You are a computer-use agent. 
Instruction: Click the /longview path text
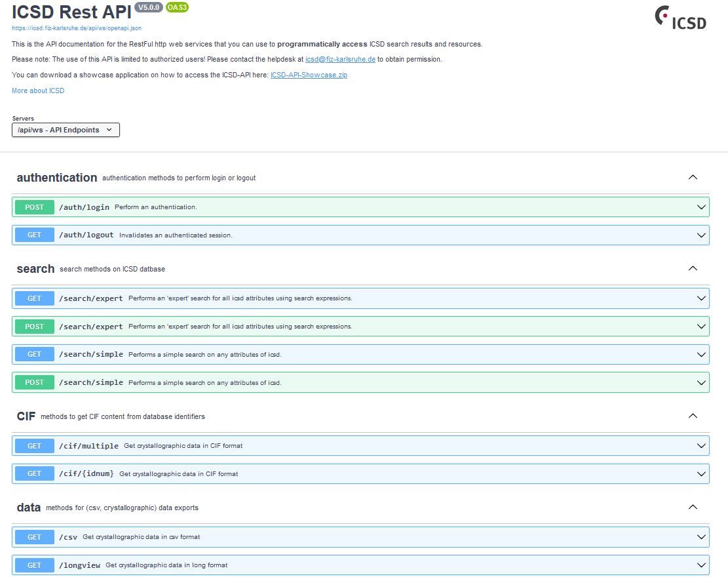(x=80, y=565)
